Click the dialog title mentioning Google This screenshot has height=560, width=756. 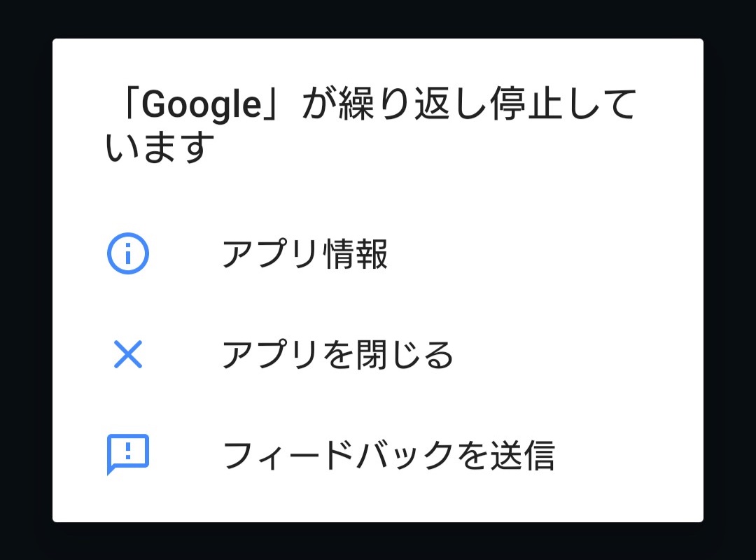click(371, 125)
